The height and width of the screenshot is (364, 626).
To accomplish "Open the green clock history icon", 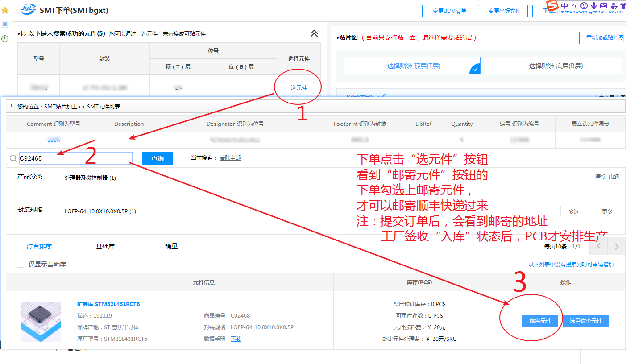I will [x=5, y=39].
